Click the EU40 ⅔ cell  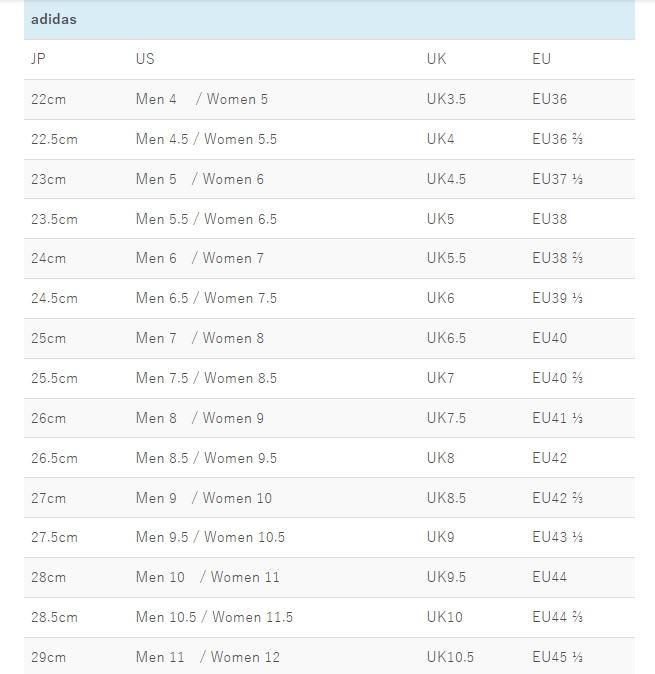[x=557, y=378]
